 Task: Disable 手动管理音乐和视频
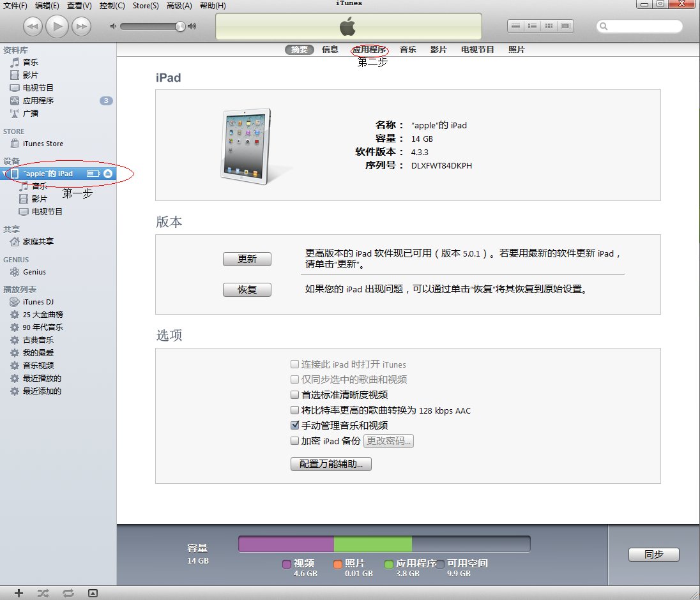(294, 425)
